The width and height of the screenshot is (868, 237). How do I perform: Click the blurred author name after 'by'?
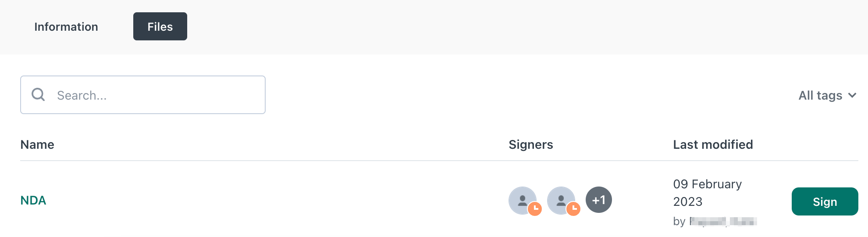point(723,222)
